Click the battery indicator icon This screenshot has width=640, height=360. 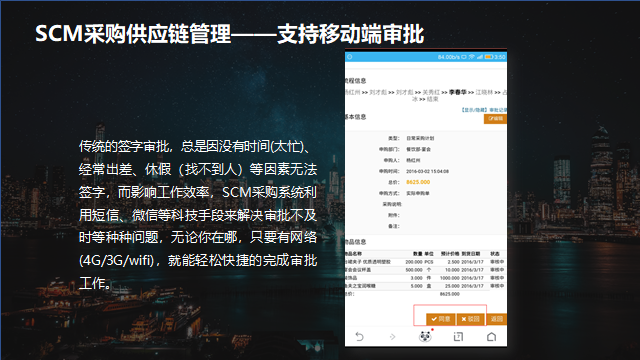click(x=489, y=57)
